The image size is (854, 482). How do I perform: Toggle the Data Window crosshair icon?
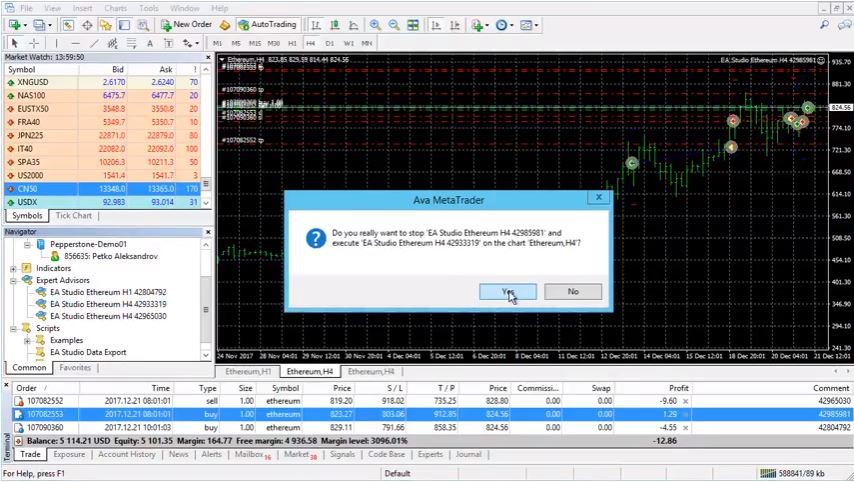87,25
